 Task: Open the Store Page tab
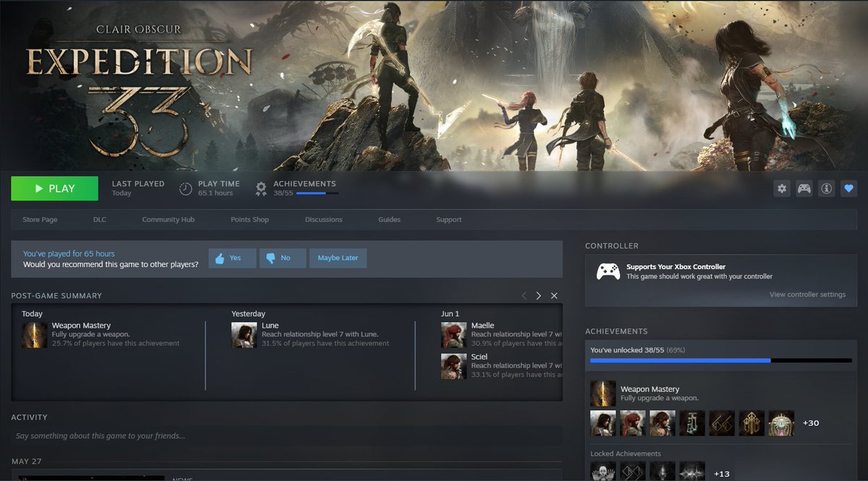coord(40,219)
